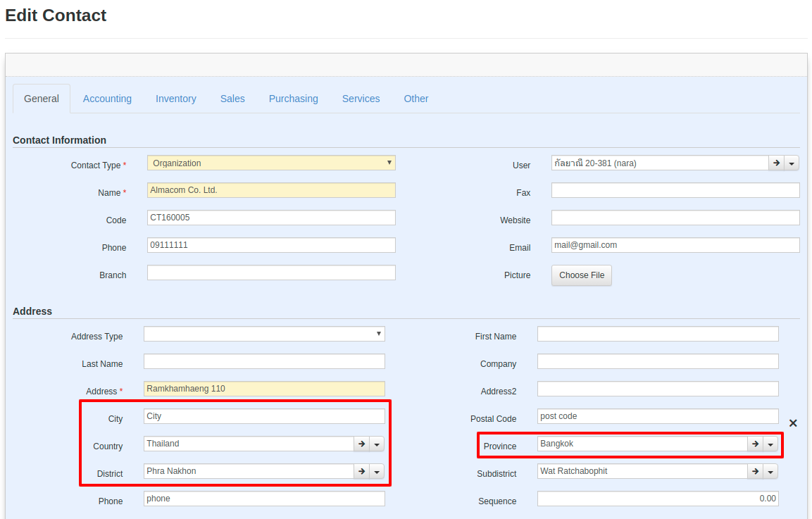Click the Address2 field
The width and height of the screenshot is (812, 519).
pos(658,389)
